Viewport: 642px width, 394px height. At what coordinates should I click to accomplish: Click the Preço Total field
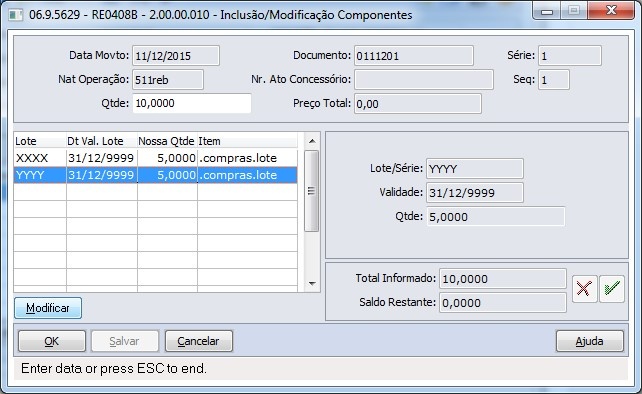coord(418,104)
